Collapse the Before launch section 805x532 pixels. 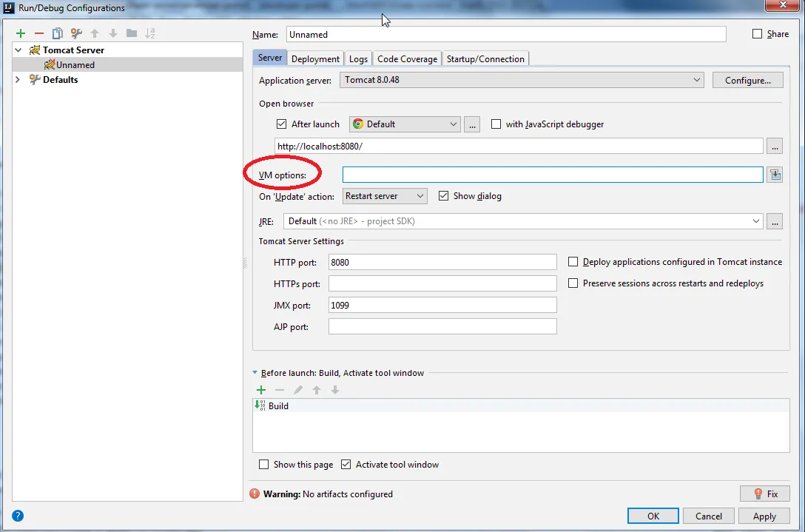tap(255, 373)
